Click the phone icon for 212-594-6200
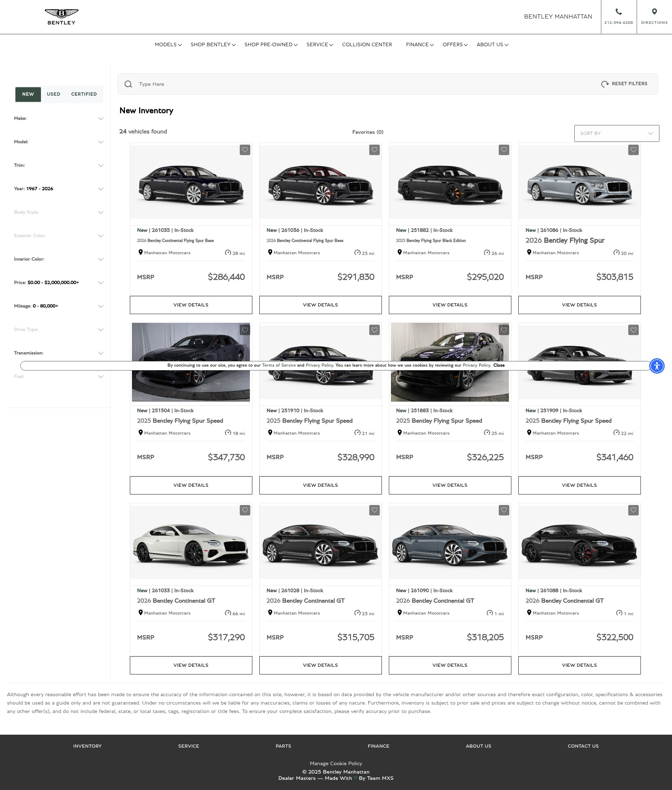 point(619,12)
